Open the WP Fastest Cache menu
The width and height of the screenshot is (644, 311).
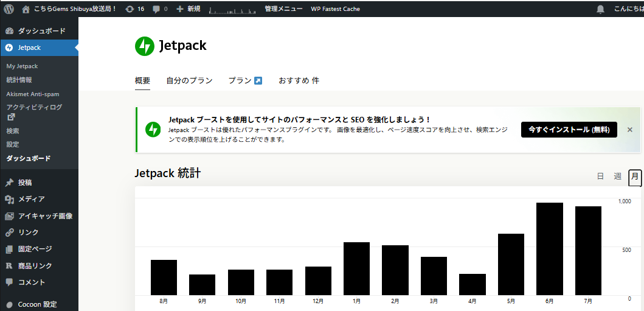336,9
